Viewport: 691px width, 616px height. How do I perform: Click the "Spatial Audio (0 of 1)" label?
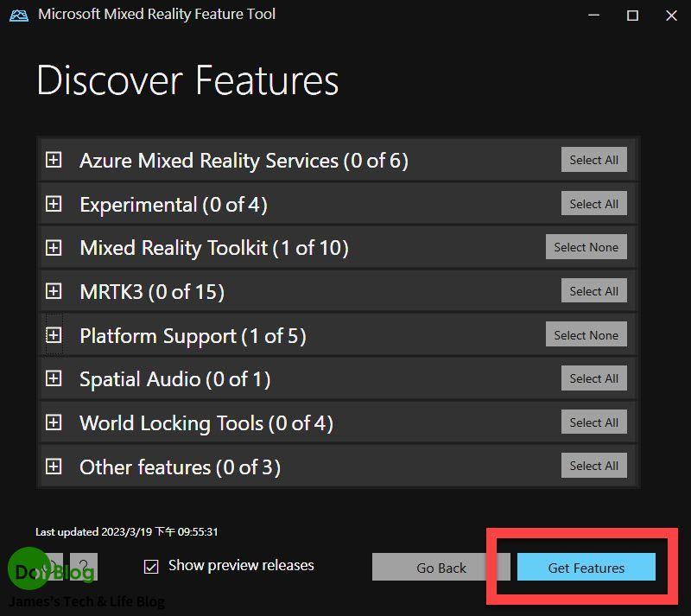coord(175,379)
